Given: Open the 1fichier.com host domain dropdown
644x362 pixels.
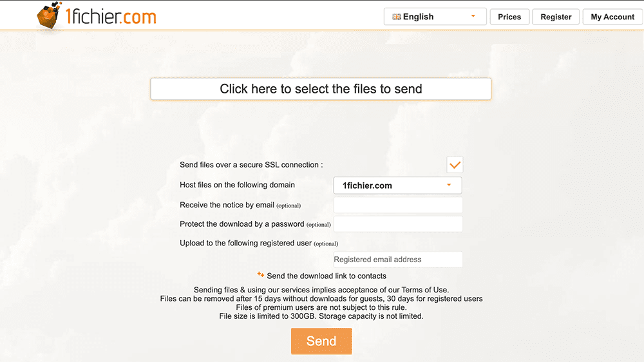Looking at the screenshot, I should click(397, 186).
